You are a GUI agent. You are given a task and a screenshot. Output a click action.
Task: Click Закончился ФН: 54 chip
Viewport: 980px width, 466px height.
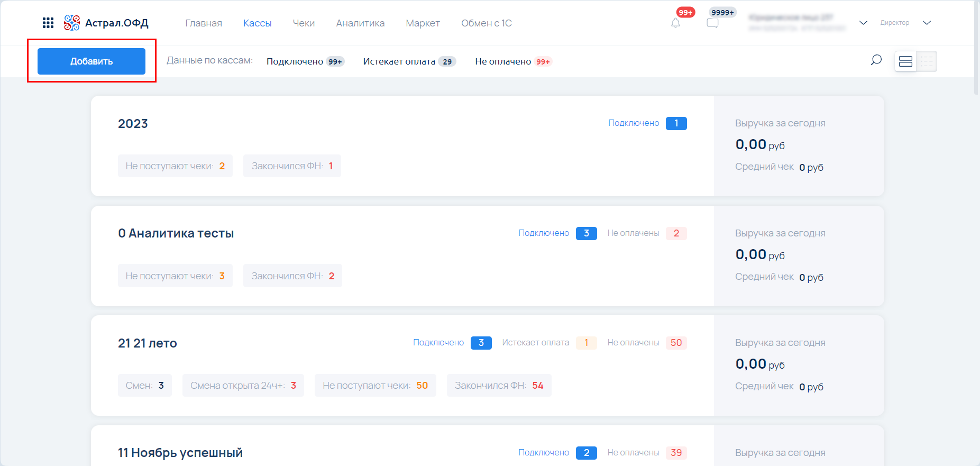tap(499, 386)
